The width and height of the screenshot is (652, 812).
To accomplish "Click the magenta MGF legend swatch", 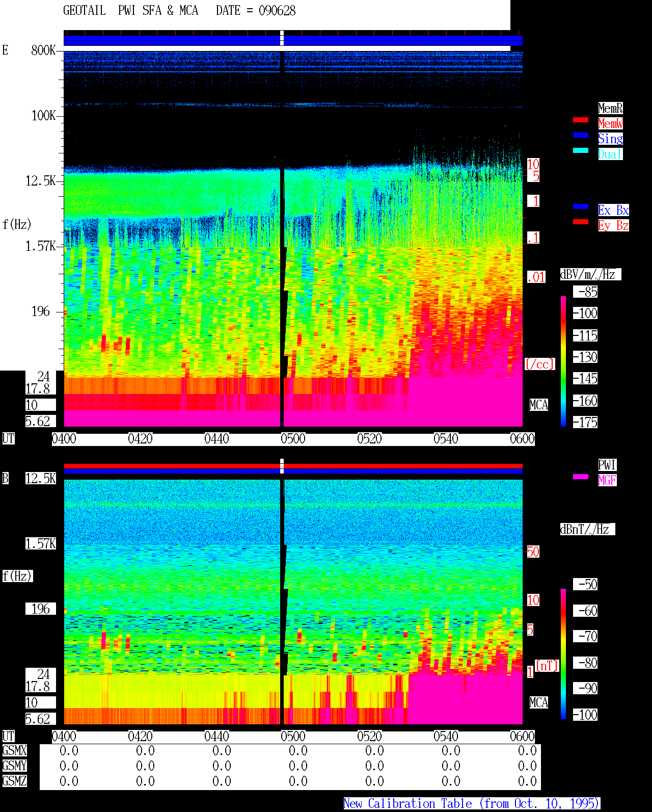I will tap(581, 477).
